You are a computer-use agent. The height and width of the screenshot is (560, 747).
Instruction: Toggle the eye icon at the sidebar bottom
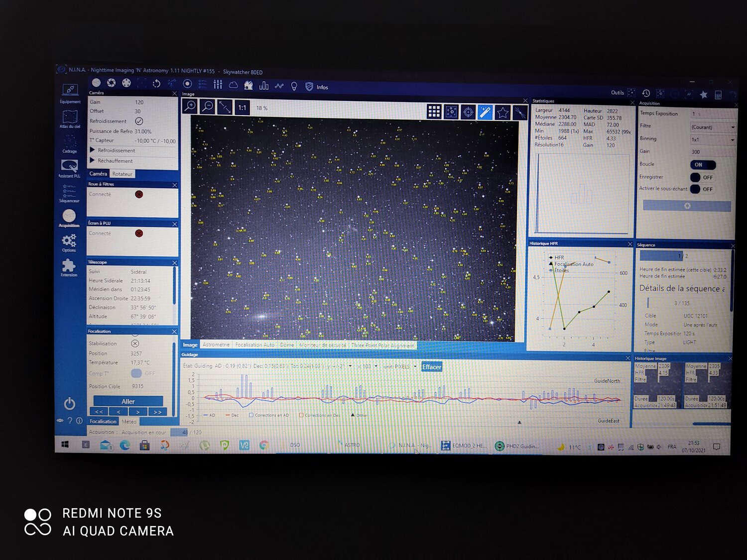60,421
